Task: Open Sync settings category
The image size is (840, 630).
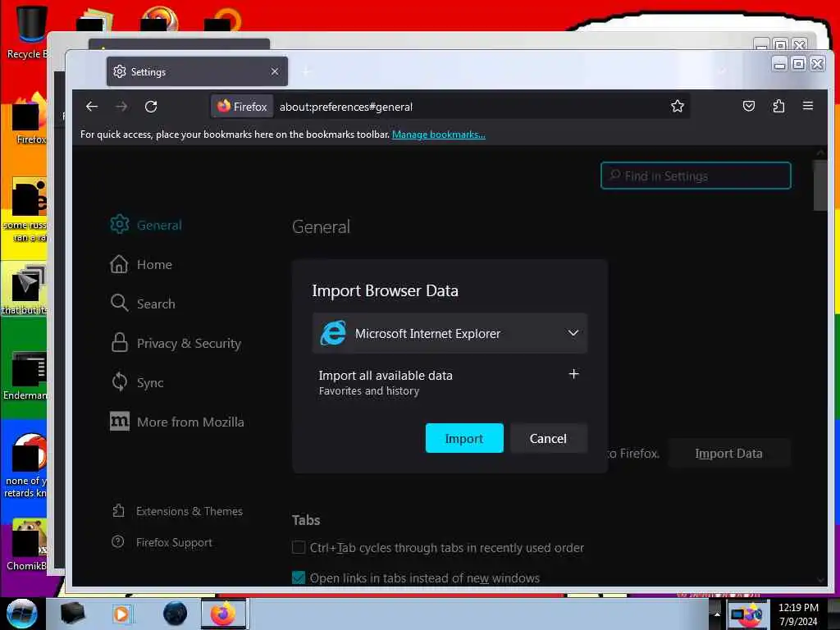Action: point(137,382)
